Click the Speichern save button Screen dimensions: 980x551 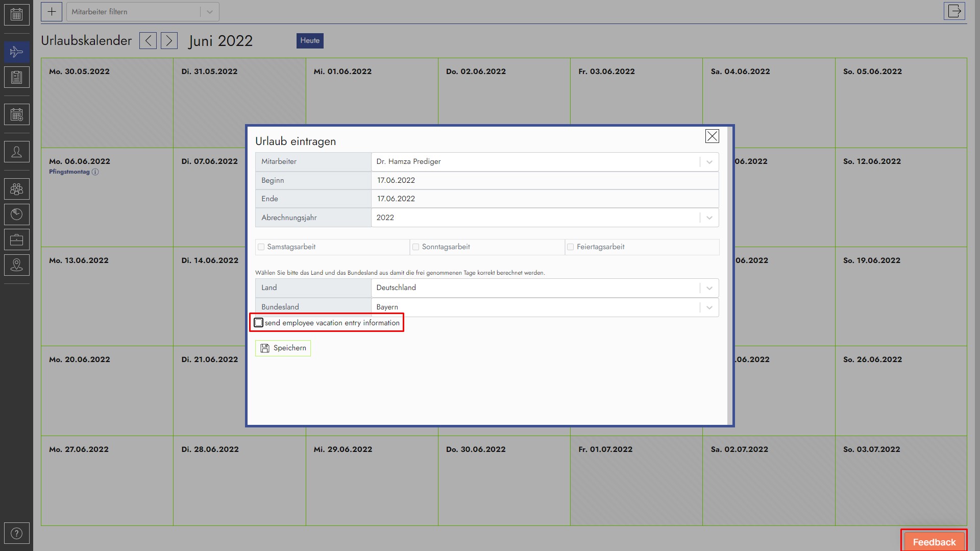pos(283,348)
